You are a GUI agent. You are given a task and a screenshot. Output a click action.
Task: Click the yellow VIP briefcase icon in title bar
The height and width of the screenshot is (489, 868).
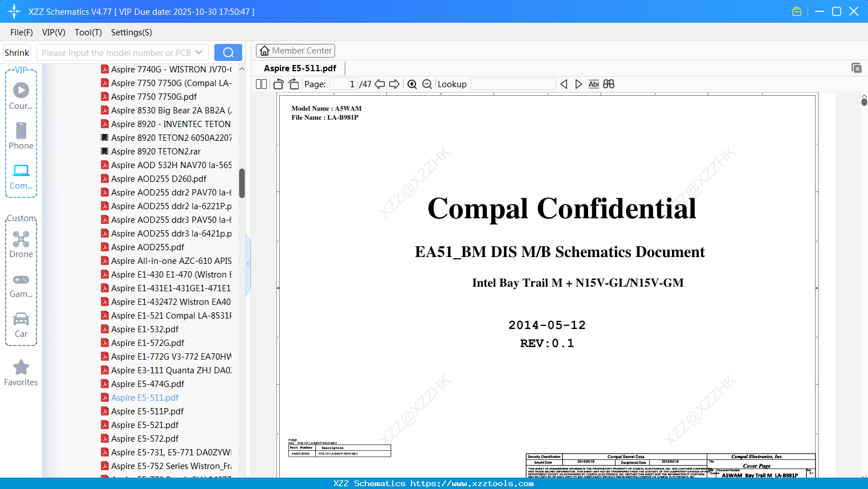click(x=797, y=11)
